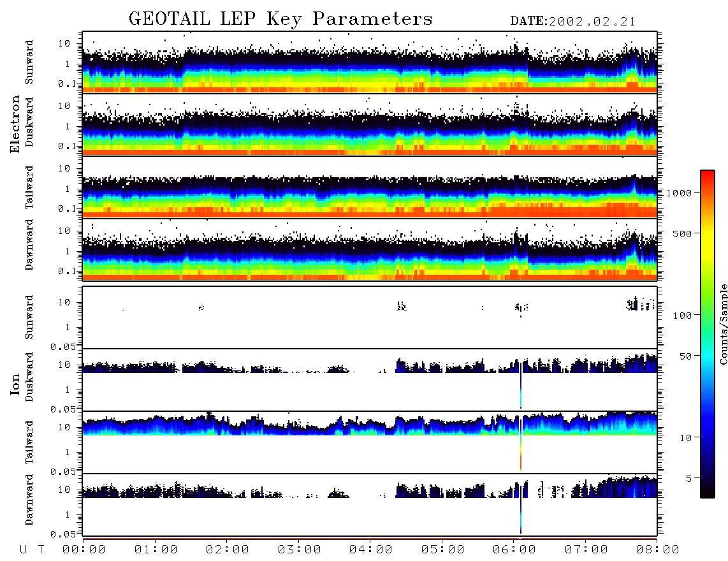
Task: Click the Counts/Sample colorbar title
Action: click(724, 324)
